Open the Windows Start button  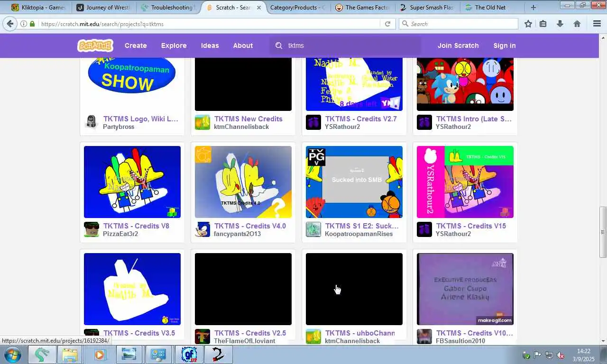[x=13, y=355]
